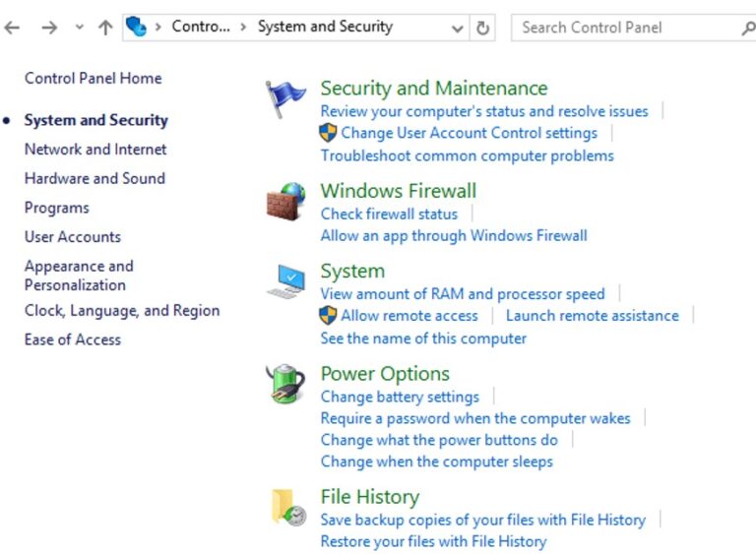Screen dimensions: 756x554
Task: Go to Control Panel Home
Action: pos(94,78)
